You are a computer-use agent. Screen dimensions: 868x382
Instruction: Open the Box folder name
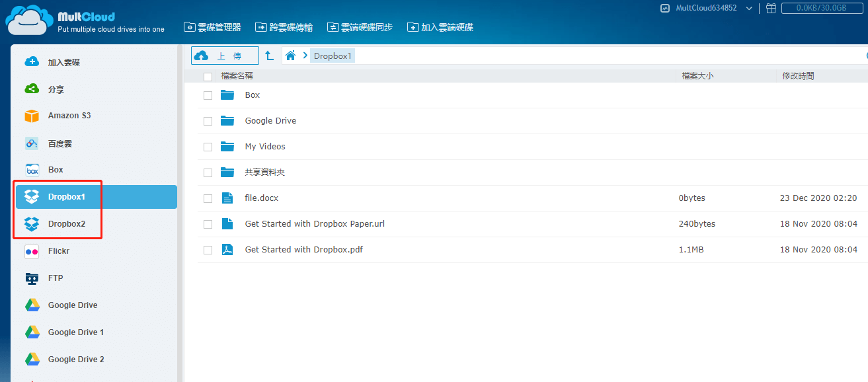253,95
